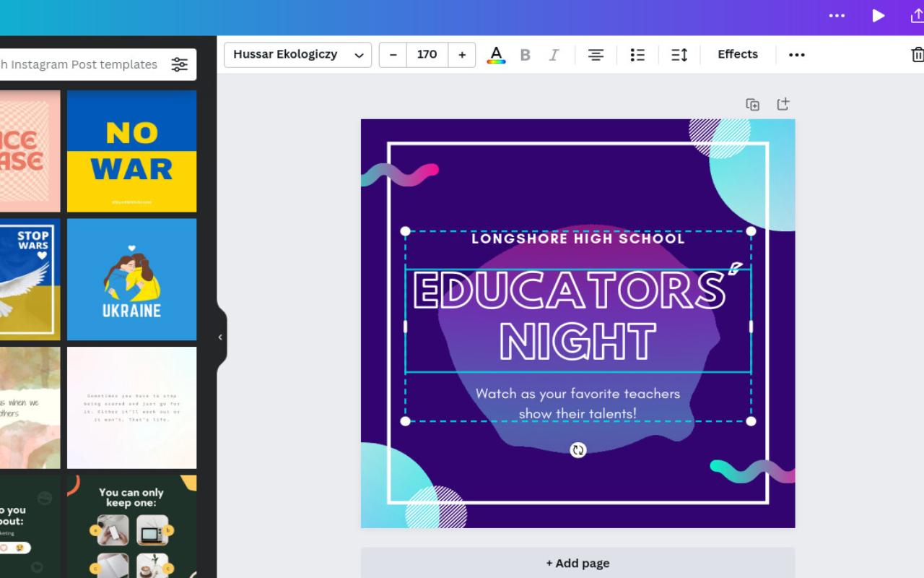Open the top bar more options menu
924x578 pixels.
837,16
